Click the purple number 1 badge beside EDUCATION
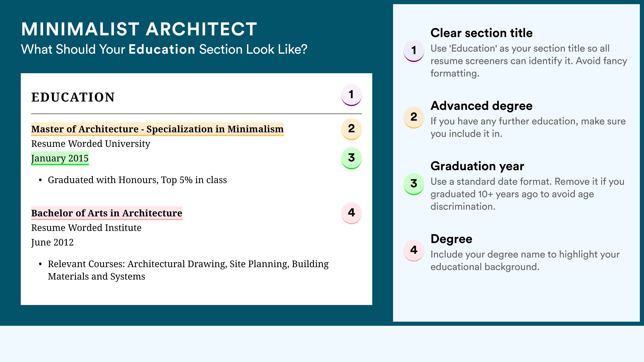644x362 pixels. point(351,95)
